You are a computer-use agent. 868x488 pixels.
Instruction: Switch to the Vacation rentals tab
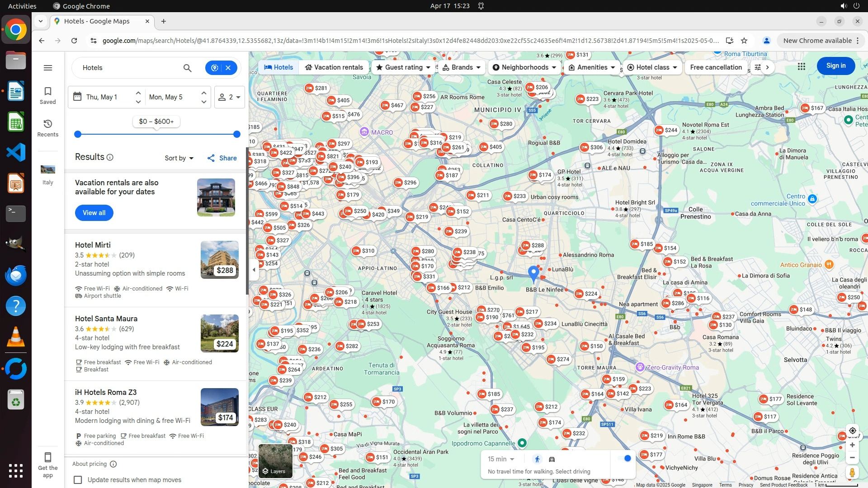click(x=334, y=67)
